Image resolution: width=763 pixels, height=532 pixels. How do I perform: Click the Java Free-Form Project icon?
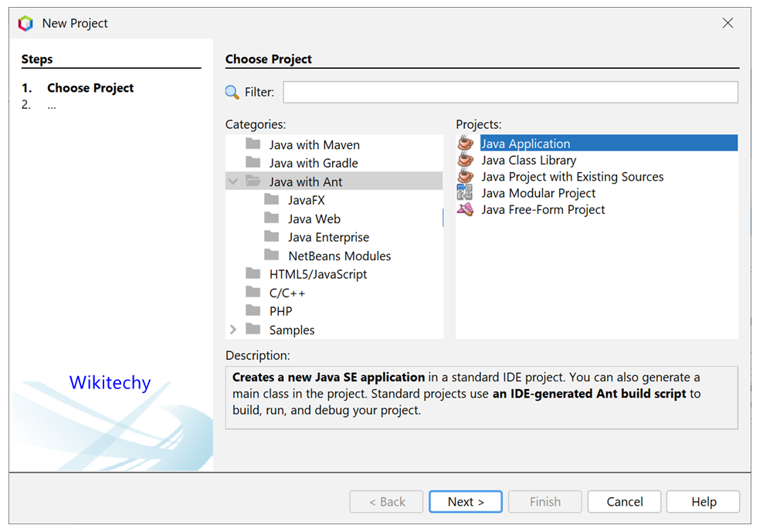(x=466, y=209)
